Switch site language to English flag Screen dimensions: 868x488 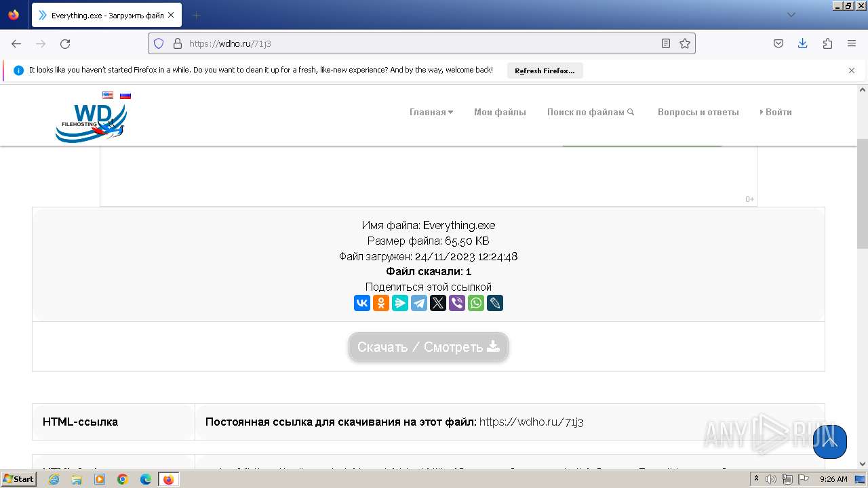tap(108, 96)
